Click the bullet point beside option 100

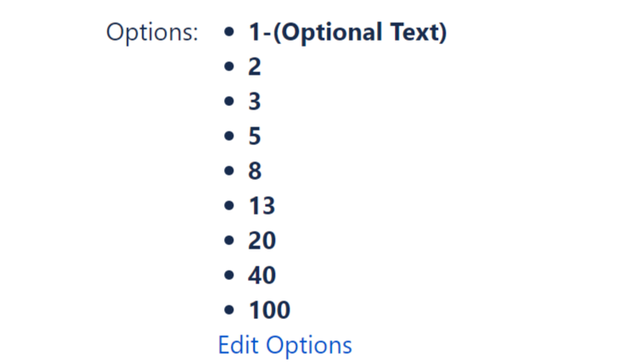coord(228,311)
